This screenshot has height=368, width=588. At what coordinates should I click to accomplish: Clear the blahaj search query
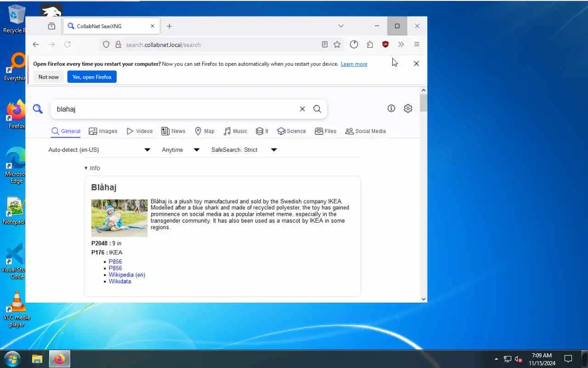pos(302,109)
